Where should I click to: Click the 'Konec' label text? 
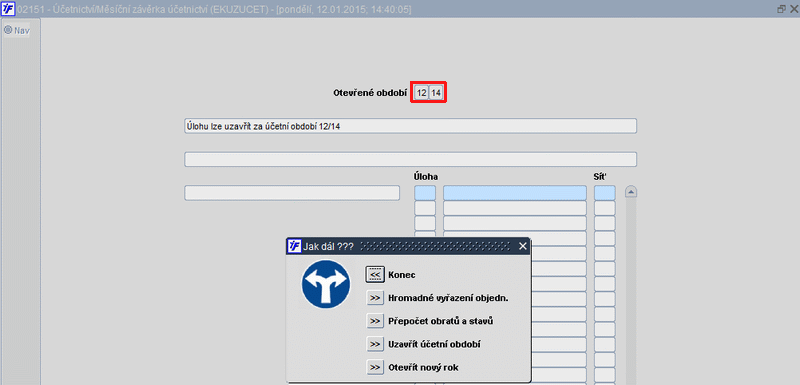[x=402, y=275]
